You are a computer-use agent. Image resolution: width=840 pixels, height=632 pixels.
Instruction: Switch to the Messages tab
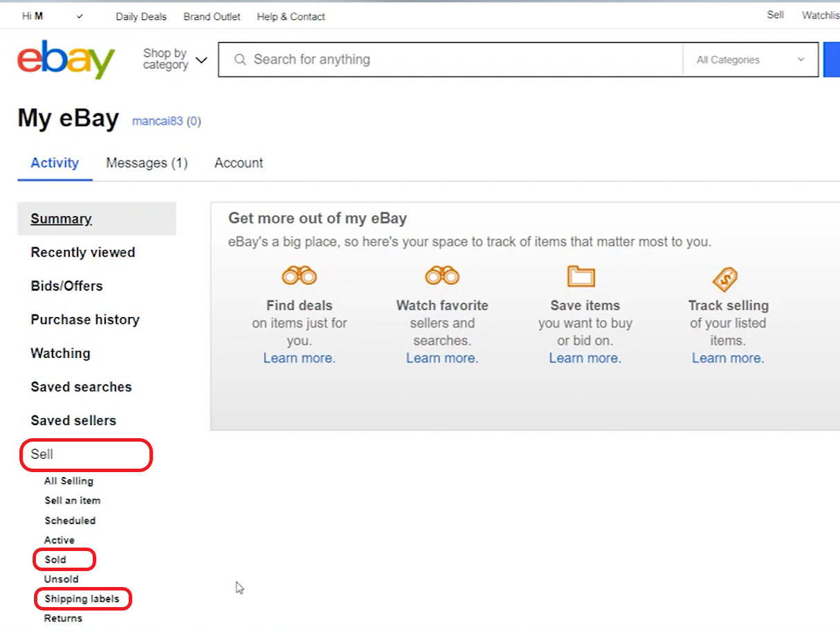(x=147, y=163)
